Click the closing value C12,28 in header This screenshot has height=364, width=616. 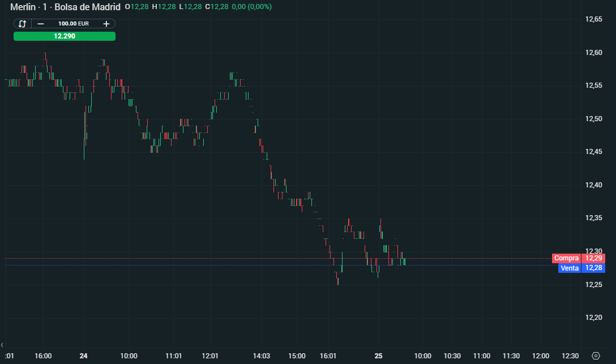tap(217, 7)
